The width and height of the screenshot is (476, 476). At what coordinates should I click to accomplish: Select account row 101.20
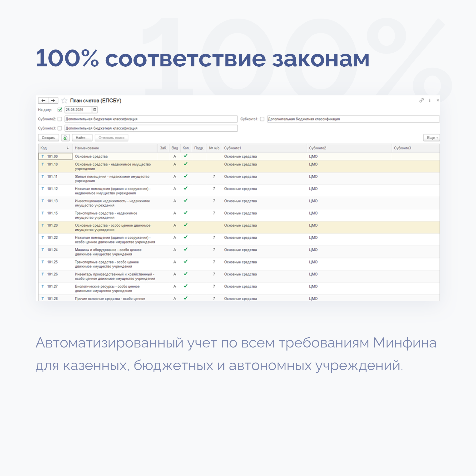pos(239,227)
